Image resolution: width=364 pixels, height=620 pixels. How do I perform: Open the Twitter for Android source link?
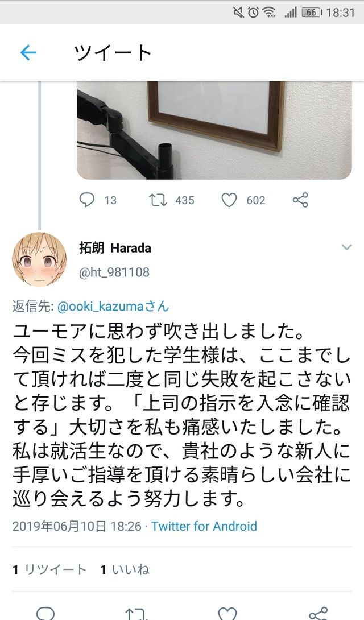[204, 526]
